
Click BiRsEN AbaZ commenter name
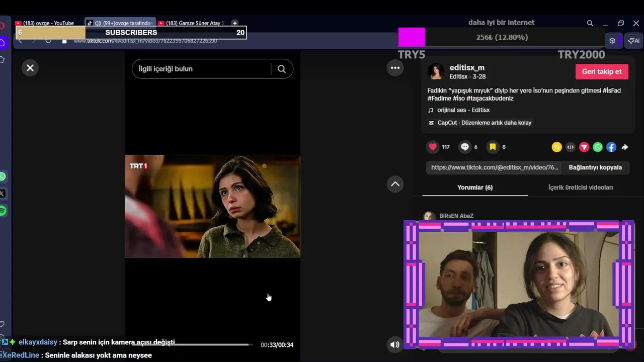click(x=456, y=216)
